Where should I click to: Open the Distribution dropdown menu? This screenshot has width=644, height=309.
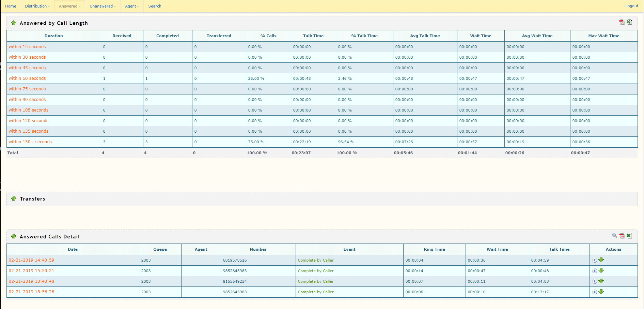[x=37, y=6]
